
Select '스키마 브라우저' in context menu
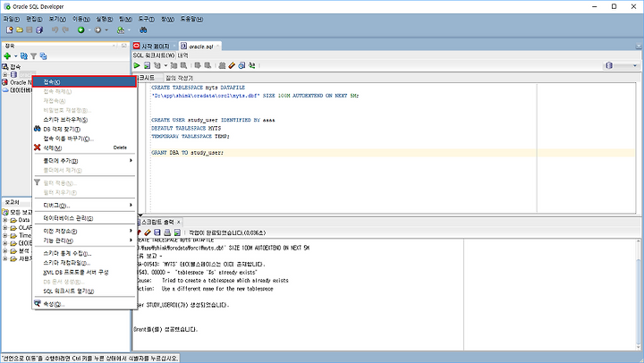click(x=84, y=120)
